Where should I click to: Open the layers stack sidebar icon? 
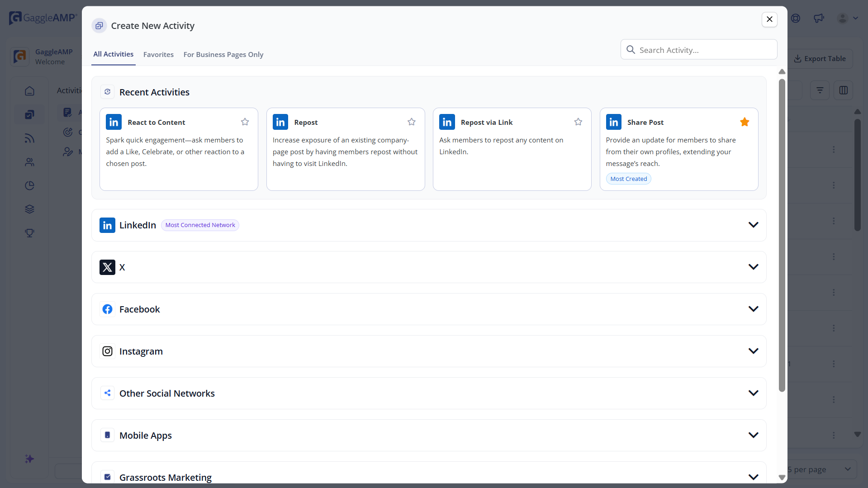pyautogui.click(x=29, y=209)
